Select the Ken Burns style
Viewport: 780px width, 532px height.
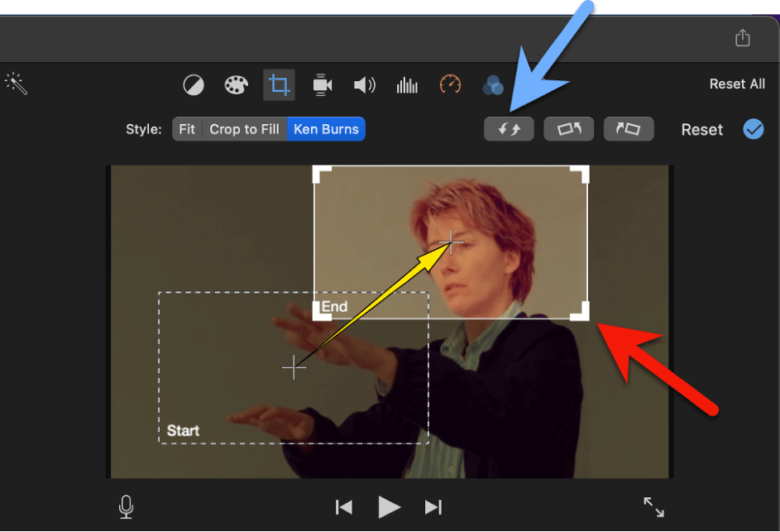(x=327, y=129)
